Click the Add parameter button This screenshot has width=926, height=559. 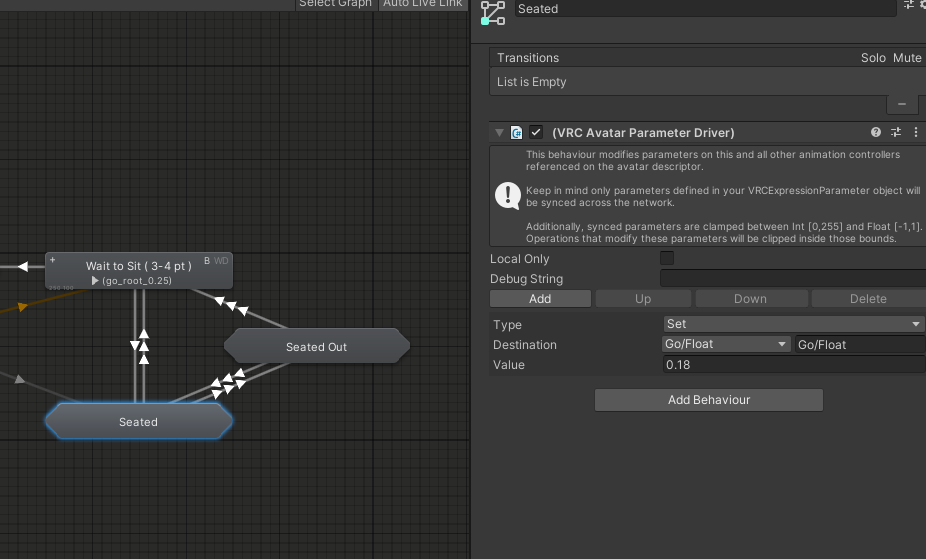coord(540,299)
